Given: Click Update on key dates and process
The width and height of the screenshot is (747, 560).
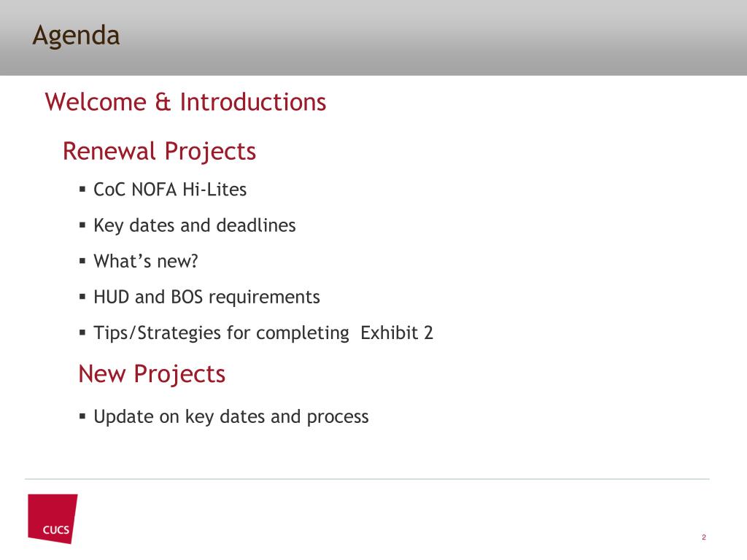Looking at the screenshot, I should [231, 416].
